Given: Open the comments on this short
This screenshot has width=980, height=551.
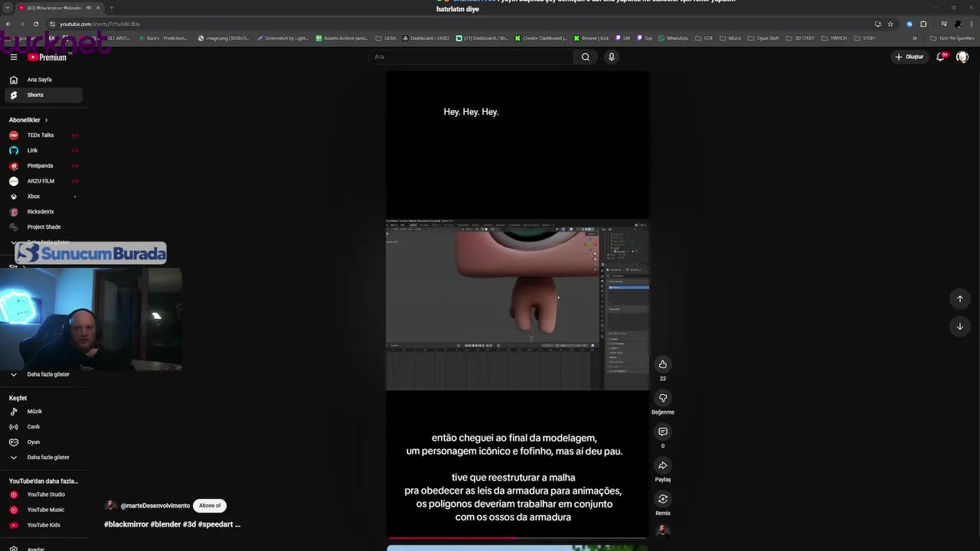Looking at the screenshot, I should coord(663,432).
